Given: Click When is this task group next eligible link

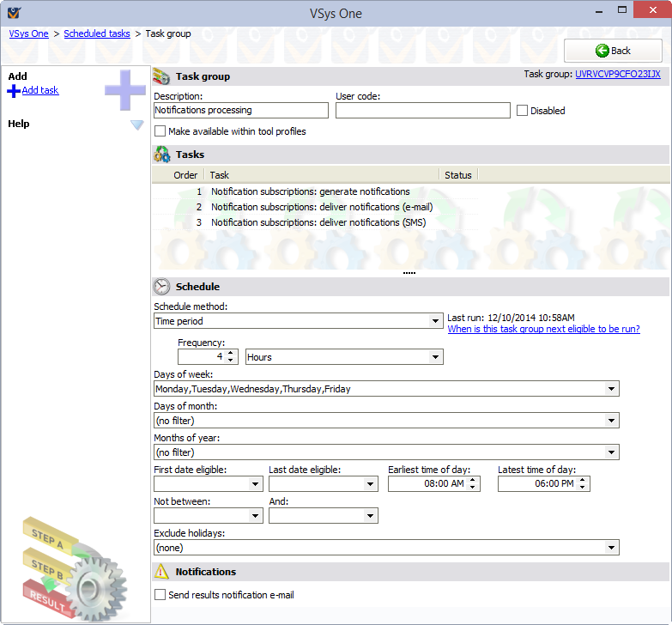Looking at the screenshot, I should [x=543, y=329].
